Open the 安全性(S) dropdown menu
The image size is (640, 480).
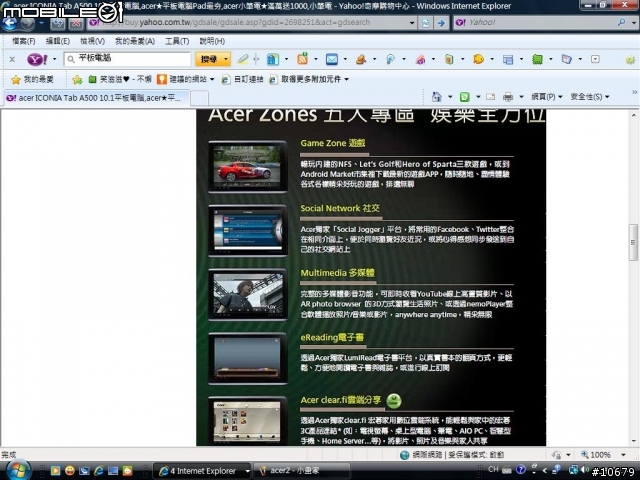[x=590, y=97]
